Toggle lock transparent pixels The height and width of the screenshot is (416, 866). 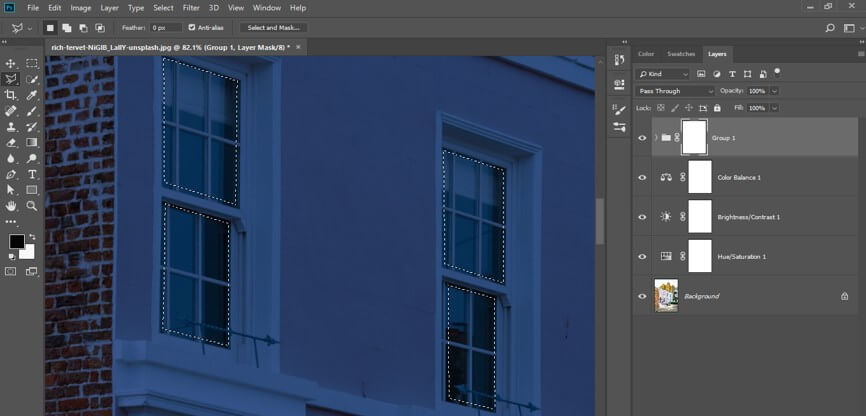661,108
